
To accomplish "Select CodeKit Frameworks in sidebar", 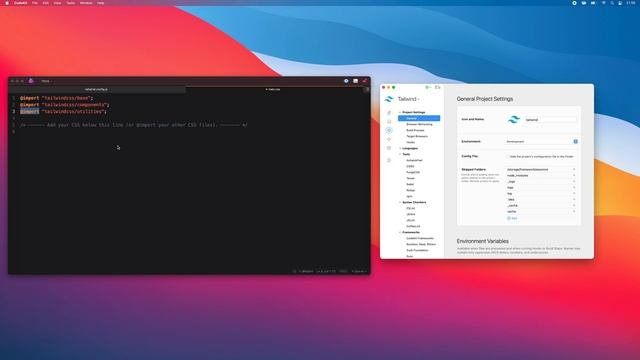I will (x=420, y=238).
